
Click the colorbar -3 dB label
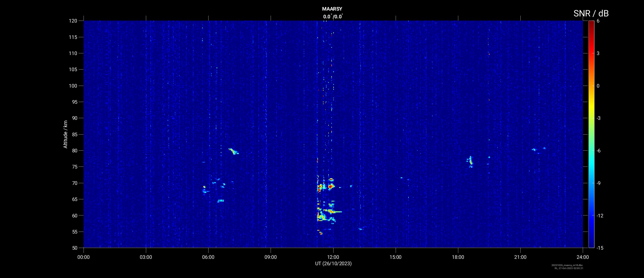pos(599,118)
